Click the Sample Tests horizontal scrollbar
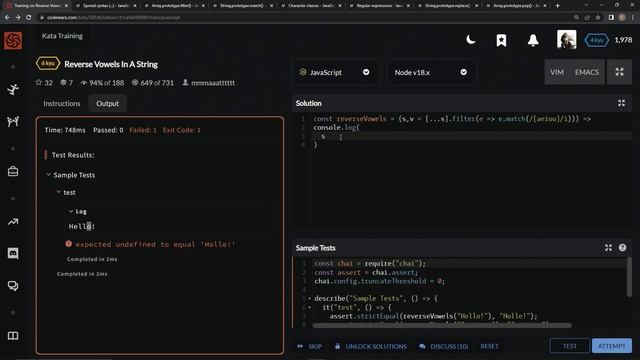 coord(442,325)
